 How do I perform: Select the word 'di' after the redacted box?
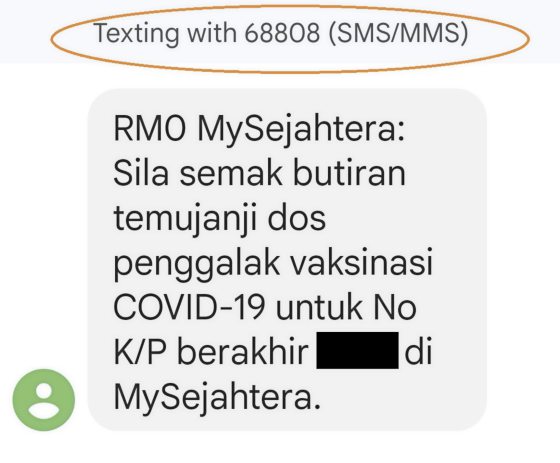coord(418,351)
